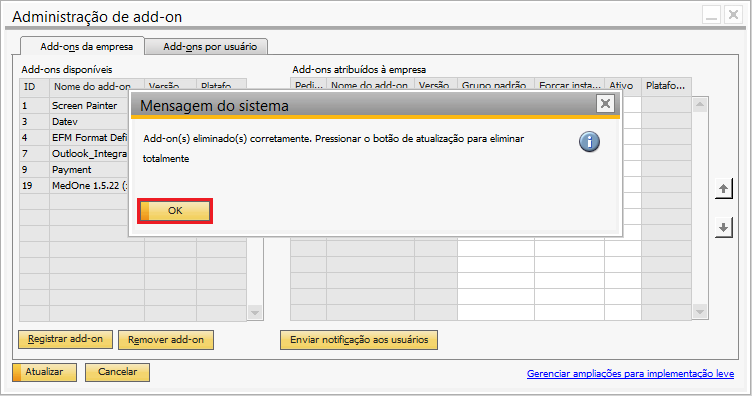752x396 pixels.
Task: Click the Cancelar button
Action: pos(118,372)
